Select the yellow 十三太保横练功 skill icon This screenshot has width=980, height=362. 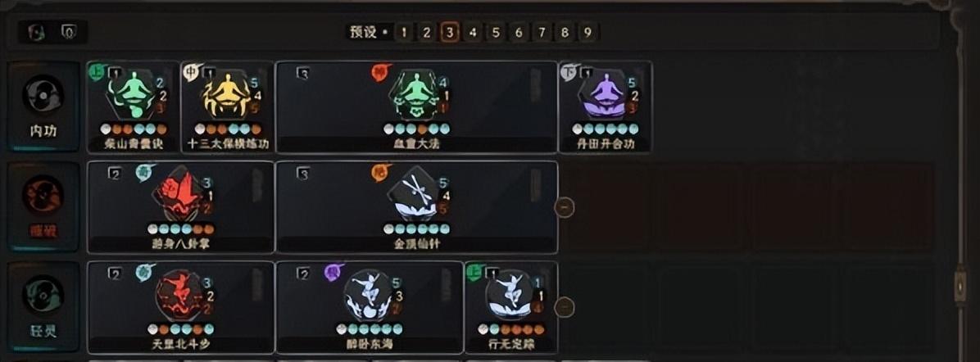point(228,95)
